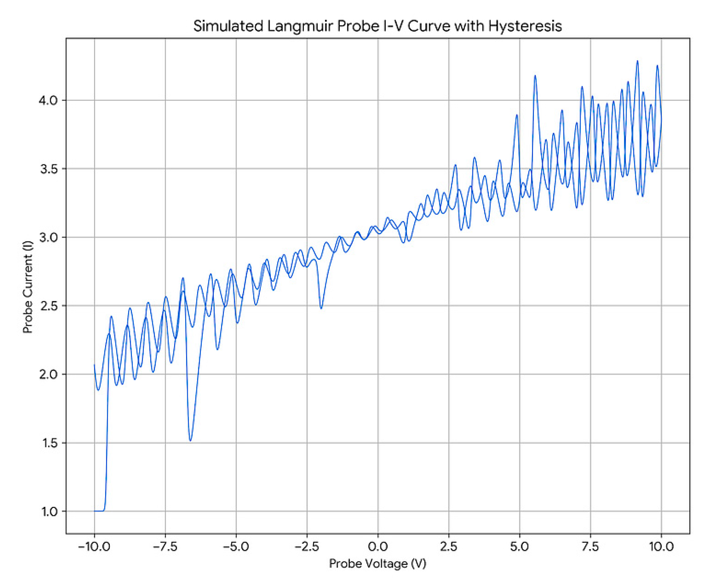Click the 2.0 y-axis tick label
This screenshot has height=588, width=704.
pos(49,374)
